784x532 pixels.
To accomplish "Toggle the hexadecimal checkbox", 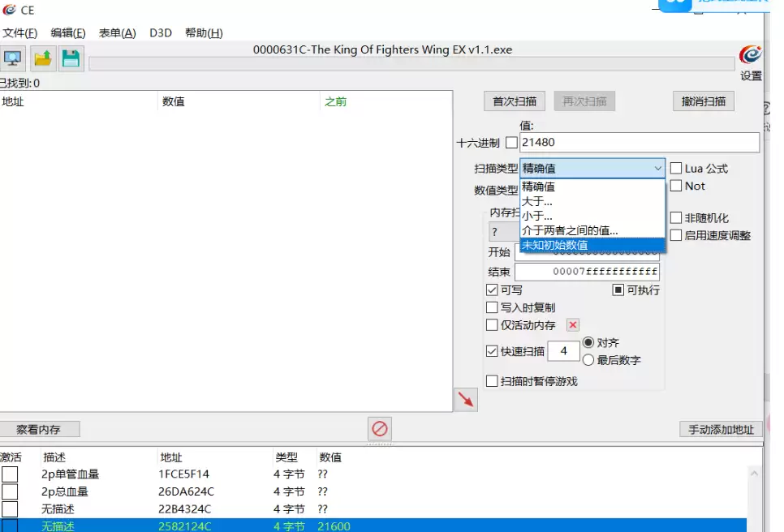I will pos(511,143).
